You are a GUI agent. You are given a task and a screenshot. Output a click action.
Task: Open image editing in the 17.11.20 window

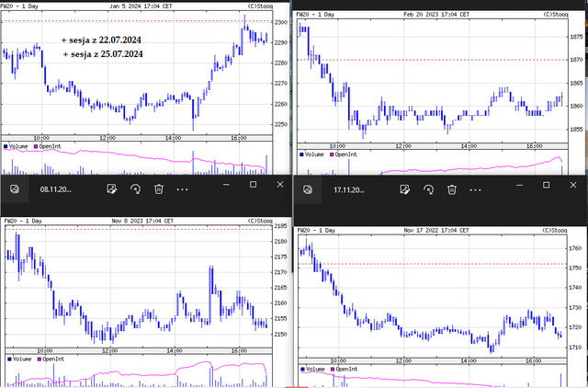[404, 190]
